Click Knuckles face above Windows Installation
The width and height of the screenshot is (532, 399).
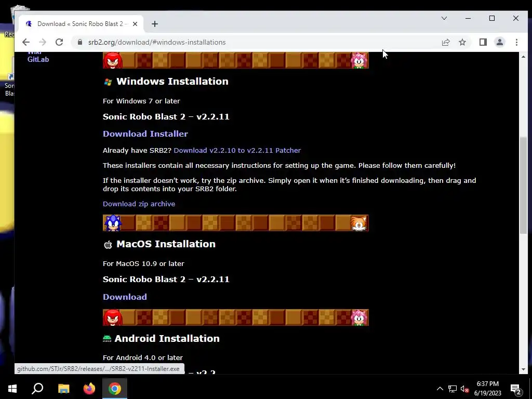(112, 60)
